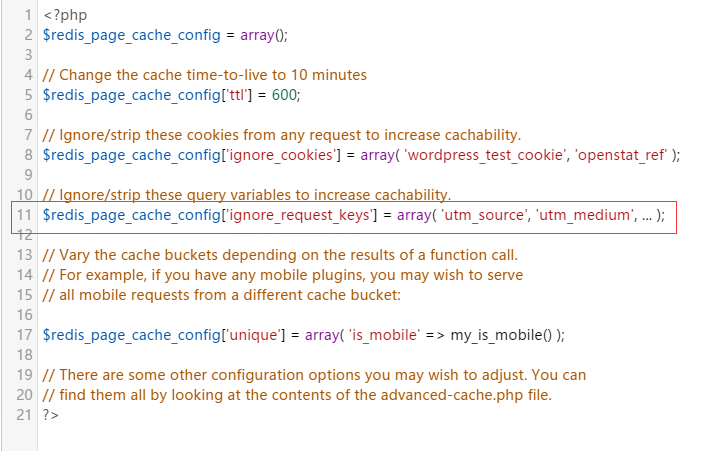Viewport: 711px width, 451px height.
Task: Click the time-to-live comment on line 4
Action: [205, 75]
